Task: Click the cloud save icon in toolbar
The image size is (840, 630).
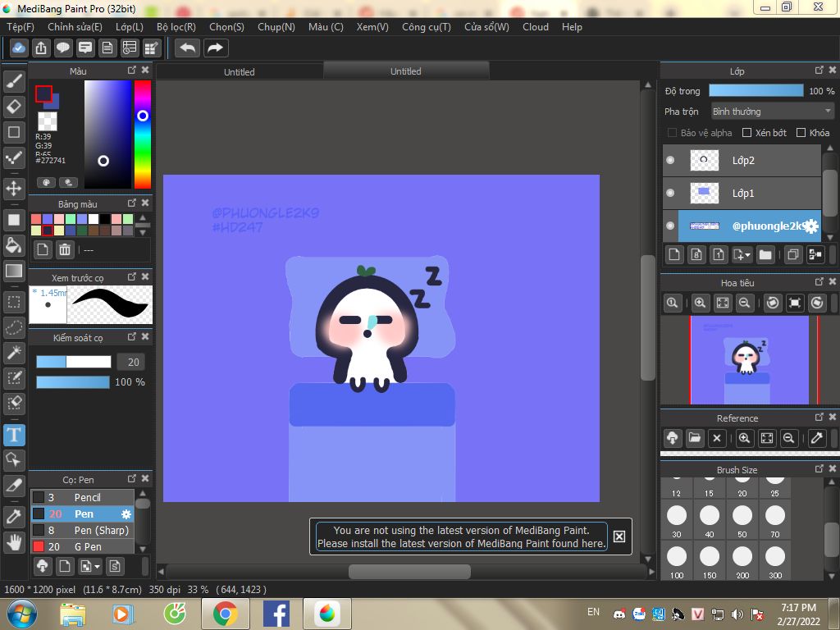Action: 19,48
